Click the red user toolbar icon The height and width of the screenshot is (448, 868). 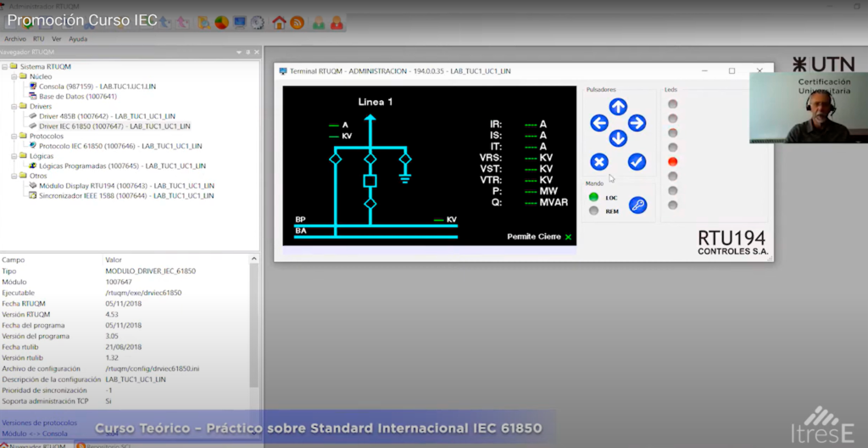(337, 23)
